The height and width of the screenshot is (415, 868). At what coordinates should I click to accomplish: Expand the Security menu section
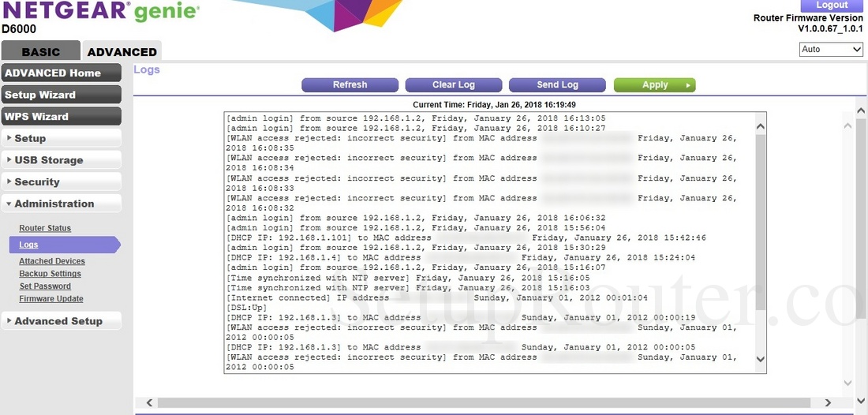pyautogui.click(x=61, y=181)
